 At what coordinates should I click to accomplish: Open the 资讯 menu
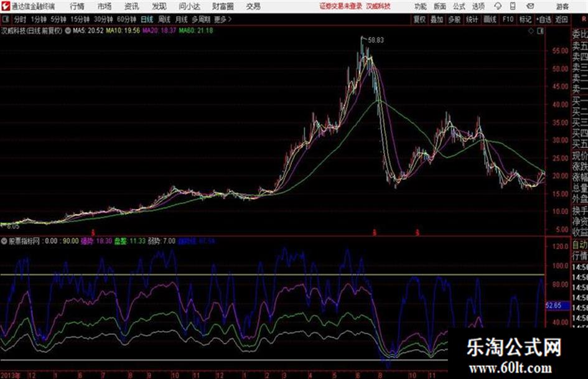132,6
